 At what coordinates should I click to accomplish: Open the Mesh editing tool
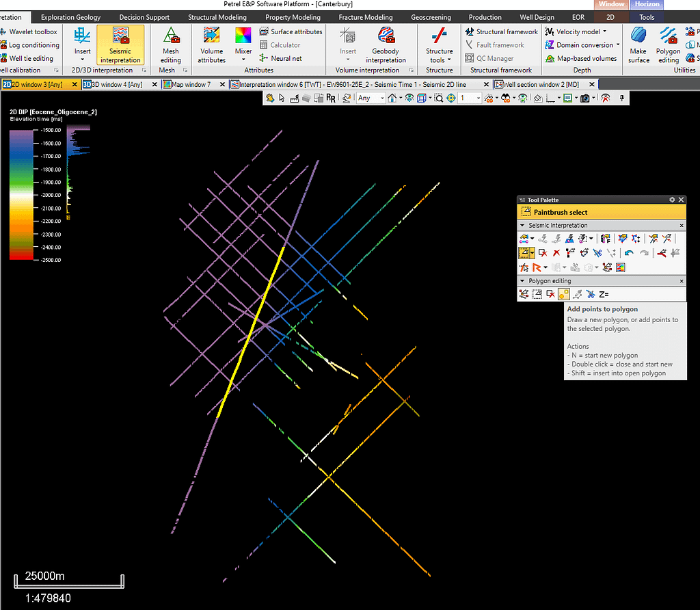pos(170,44)
